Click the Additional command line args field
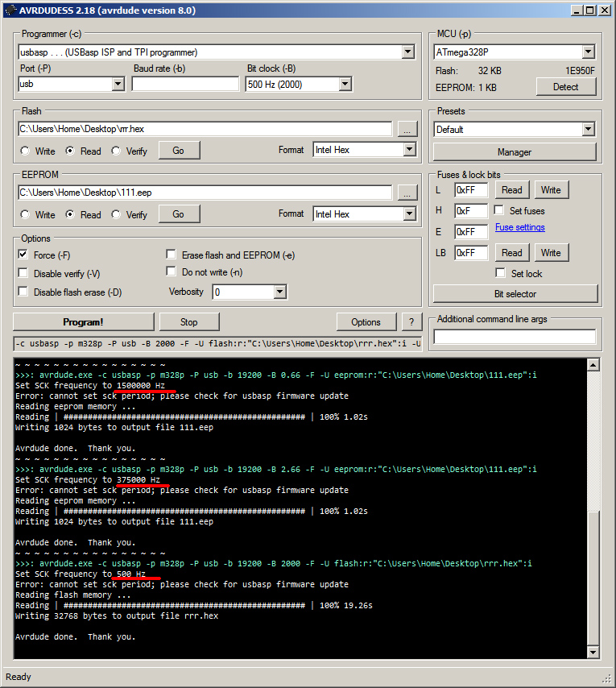Viewport: 616px width, 688px height. click(515, 337)
